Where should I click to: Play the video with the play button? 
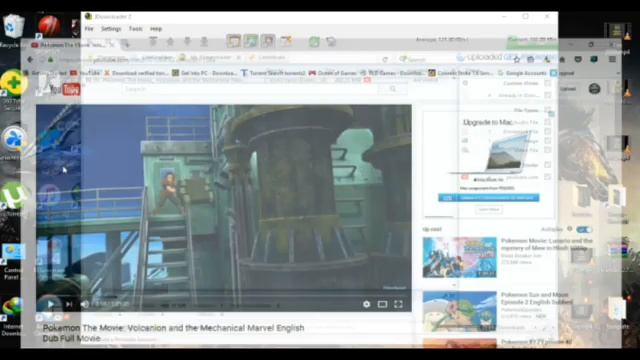coord(50,304)
